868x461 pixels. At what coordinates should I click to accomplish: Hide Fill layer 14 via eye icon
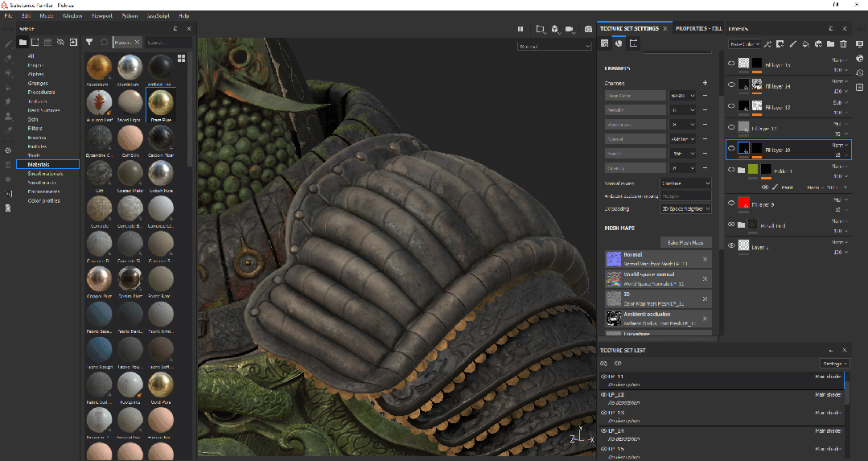pyautogui.click(x=731, y=84)
